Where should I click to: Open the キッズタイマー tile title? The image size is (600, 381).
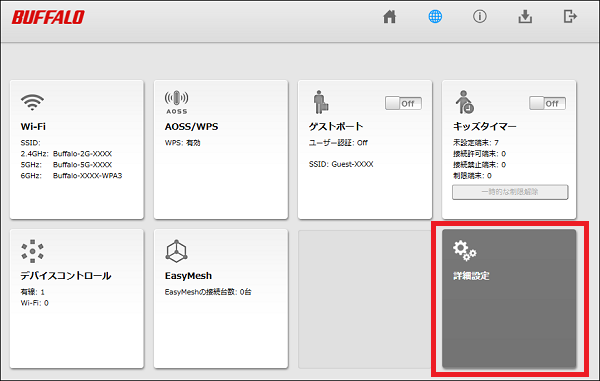point(485,127)
